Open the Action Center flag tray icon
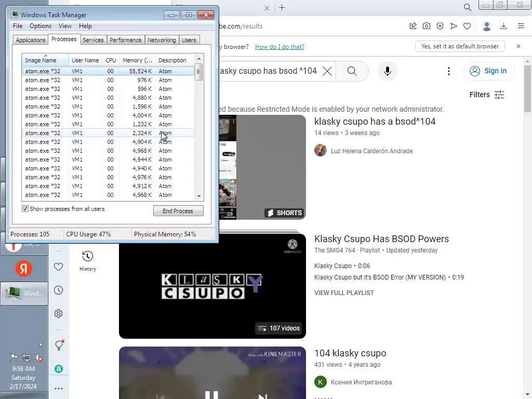The image size is (532, 399). (14, 357)
